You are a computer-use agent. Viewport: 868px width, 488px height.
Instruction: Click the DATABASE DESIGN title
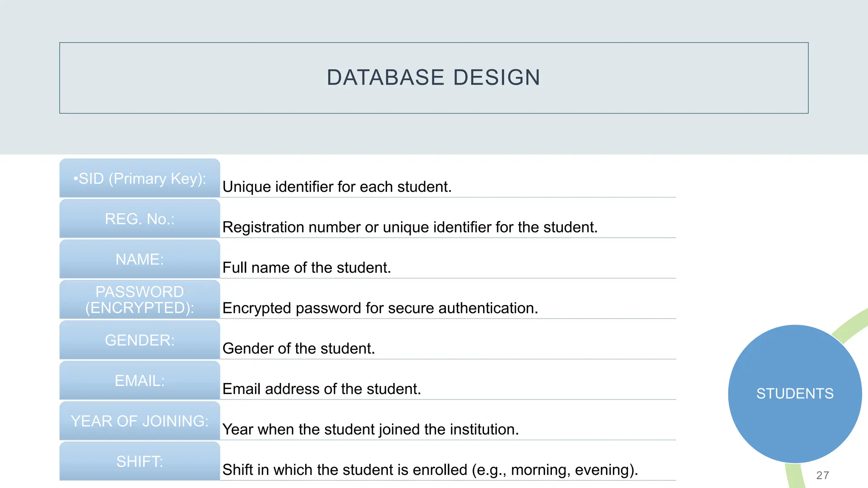(x=434, y=78)
